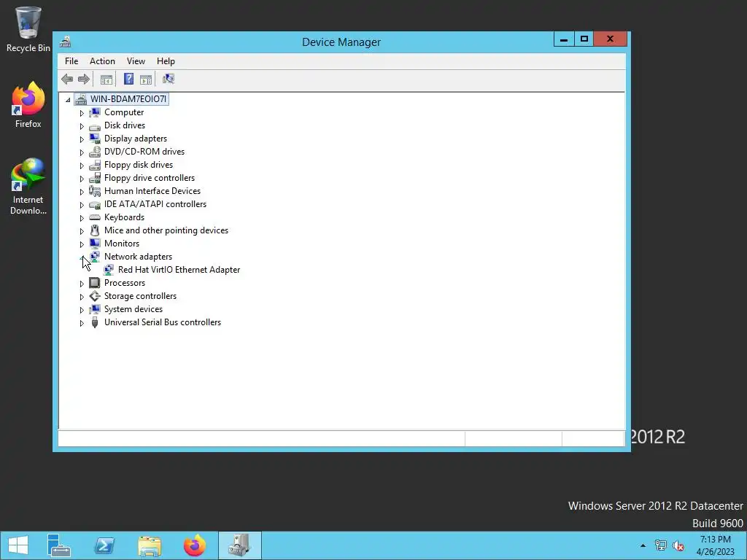Select the Network adapters label
This screenshot has height=560, width=747.
click(138, 257)
